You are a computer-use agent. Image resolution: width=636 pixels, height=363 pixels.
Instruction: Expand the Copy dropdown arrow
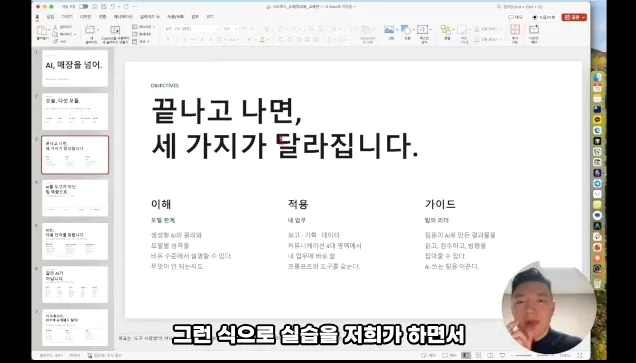point(75,34)
